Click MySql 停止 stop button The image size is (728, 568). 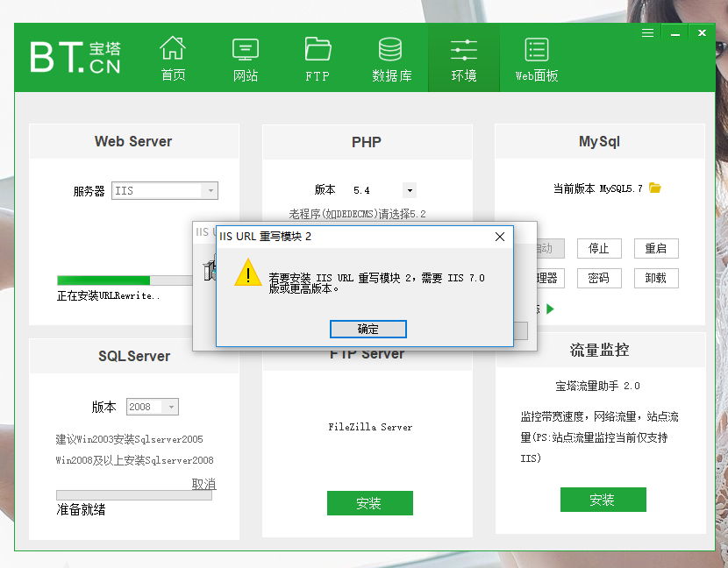pyautogui.click(x=599, y=249)
